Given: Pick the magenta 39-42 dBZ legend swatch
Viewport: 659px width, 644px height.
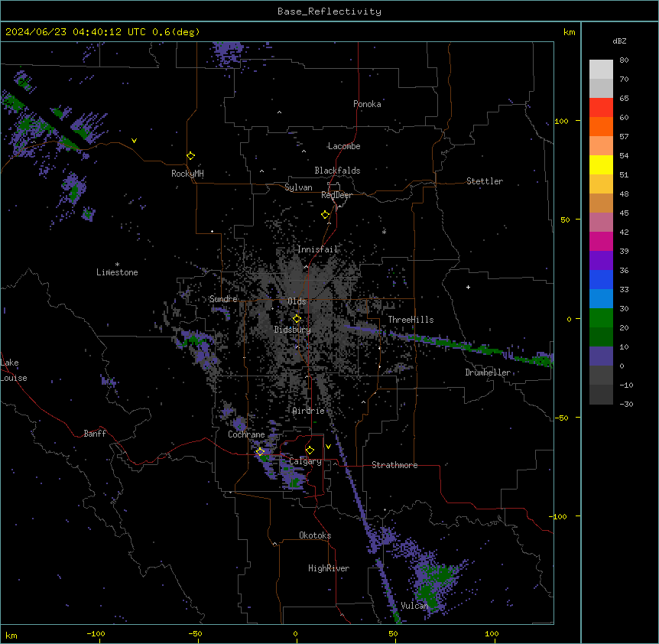Looking at the screenshot, I should point(601,241).
